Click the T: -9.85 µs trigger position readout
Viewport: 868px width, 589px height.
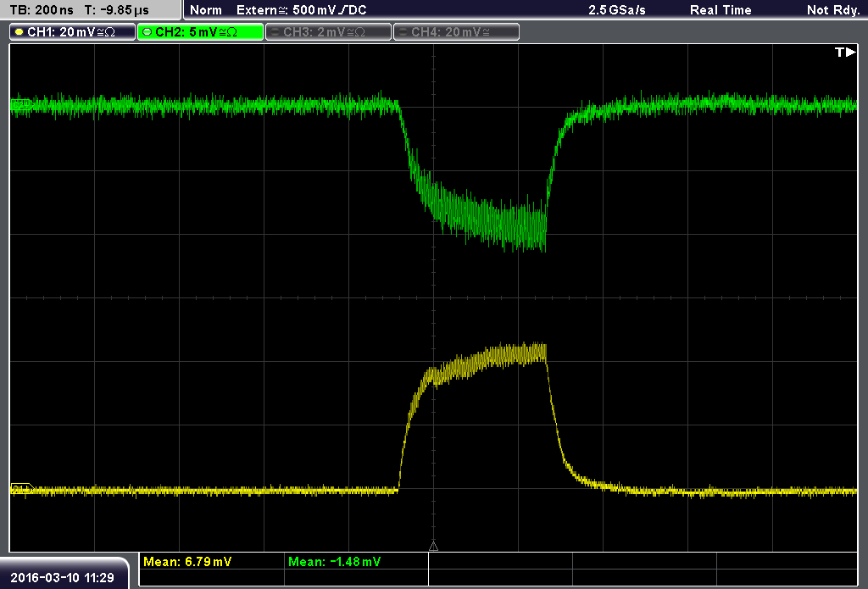click(x=117, y=10)
